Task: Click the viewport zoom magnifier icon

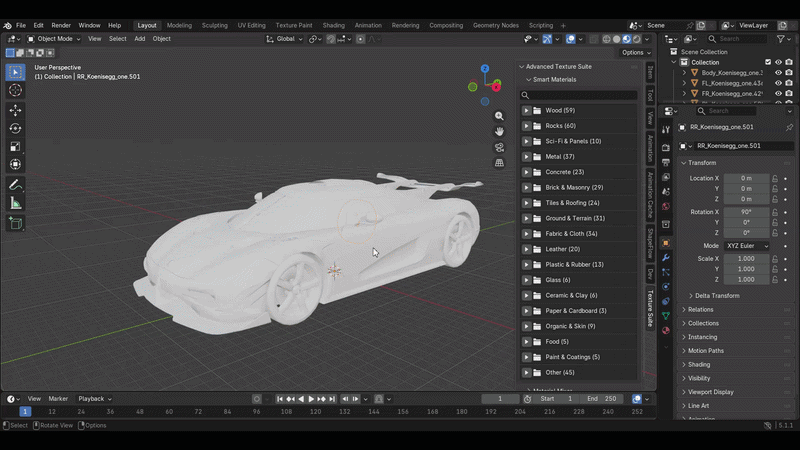Action: pos(499,116)
